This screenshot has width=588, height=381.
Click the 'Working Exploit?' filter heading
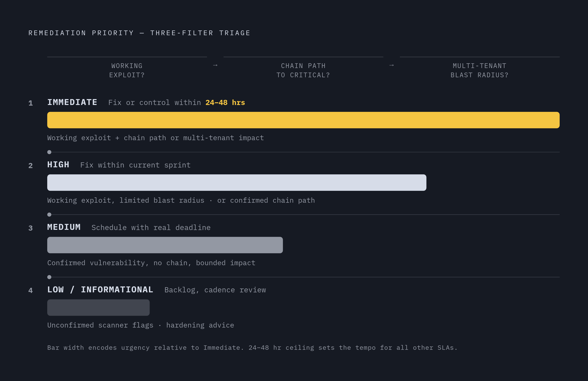click(127, 70)
